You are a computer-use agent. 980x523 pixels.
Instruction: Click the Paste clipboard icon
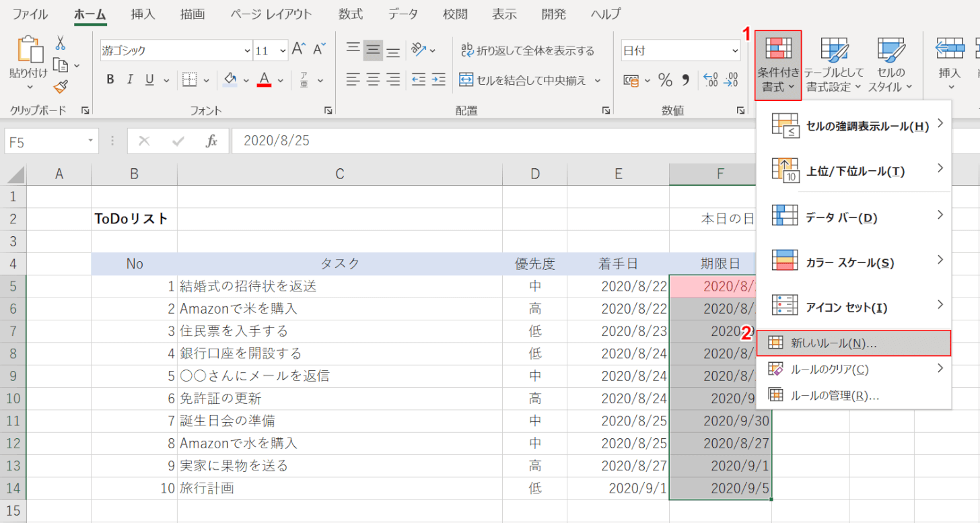click(30, 50)
